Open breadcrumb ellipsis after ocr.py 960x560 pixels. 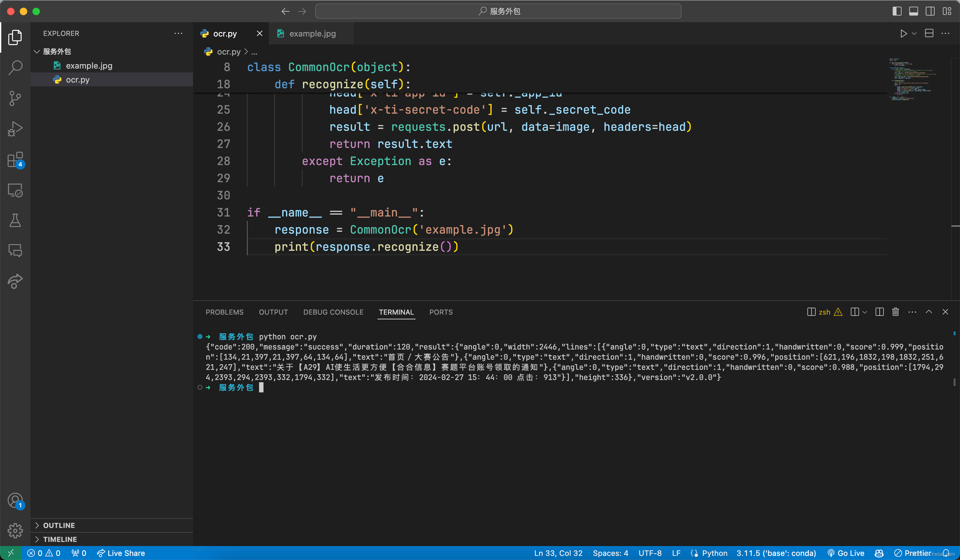click(254, 52)
